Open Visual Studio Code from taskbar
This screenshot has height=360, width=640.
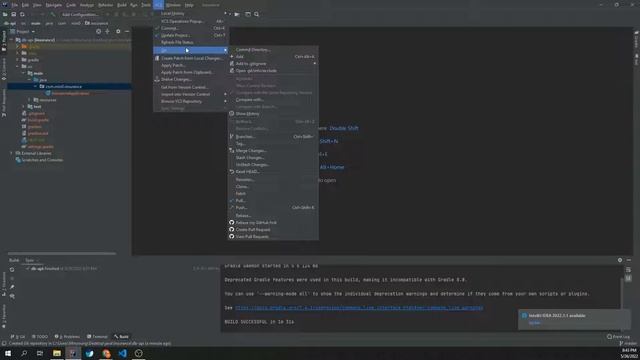pos(122,353)
